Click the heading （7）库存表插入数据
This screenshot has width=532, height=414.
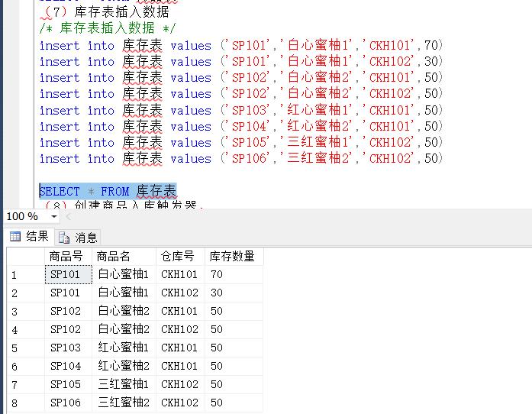[x=105, y=12]
